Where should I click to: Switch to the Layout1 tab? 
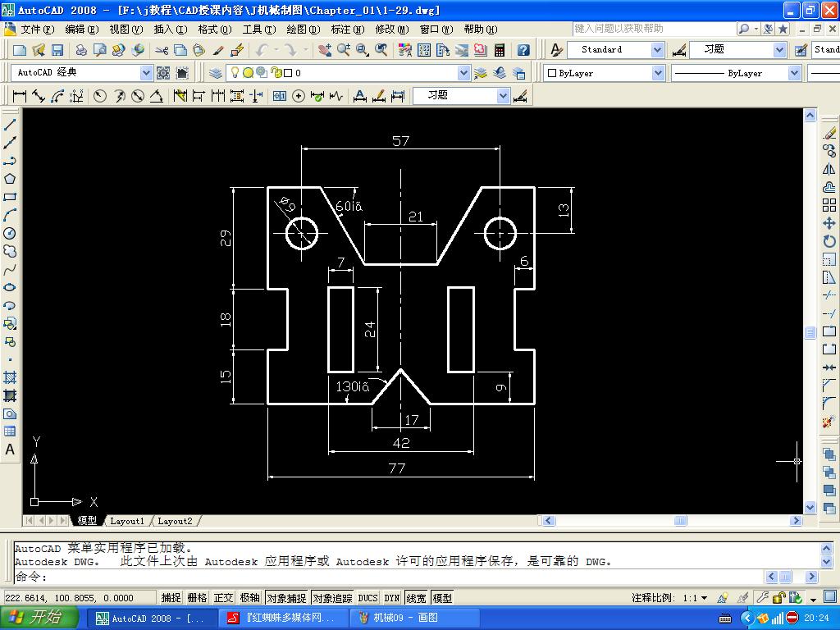(127, 521)
